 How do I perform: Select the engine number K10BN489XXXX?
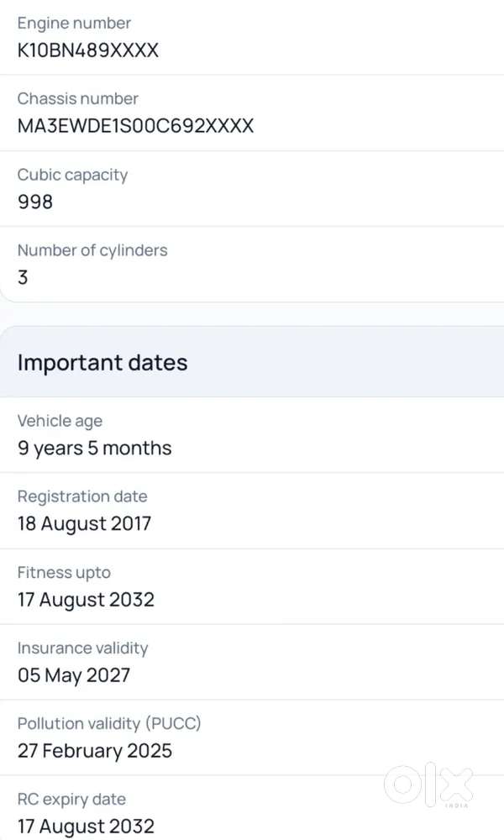88,50
